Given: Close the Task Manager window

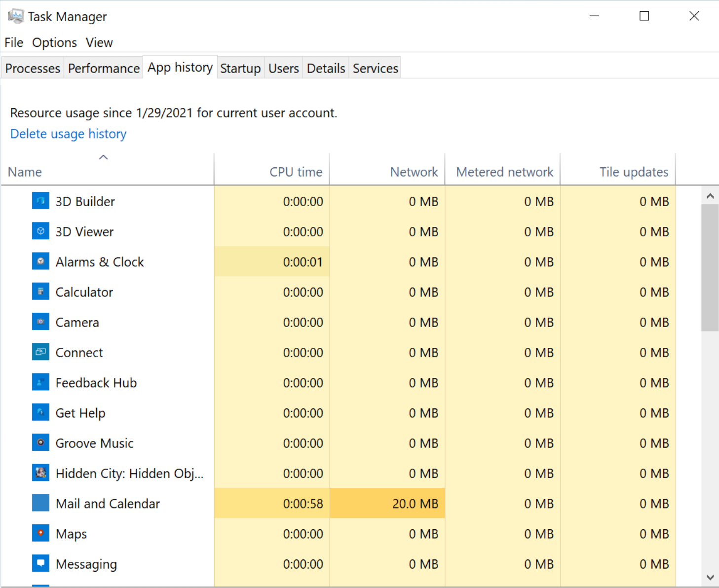Looking at the screenshot, I should 694,16.
